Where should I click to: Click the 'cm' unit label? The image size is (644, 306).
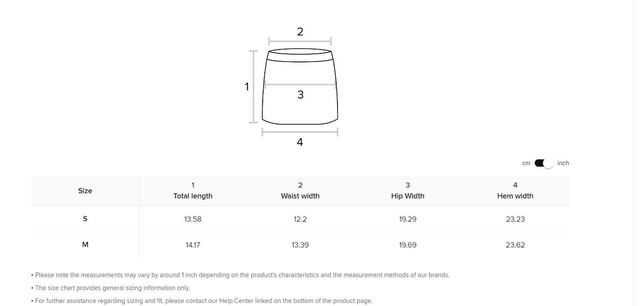click(526, 163)
